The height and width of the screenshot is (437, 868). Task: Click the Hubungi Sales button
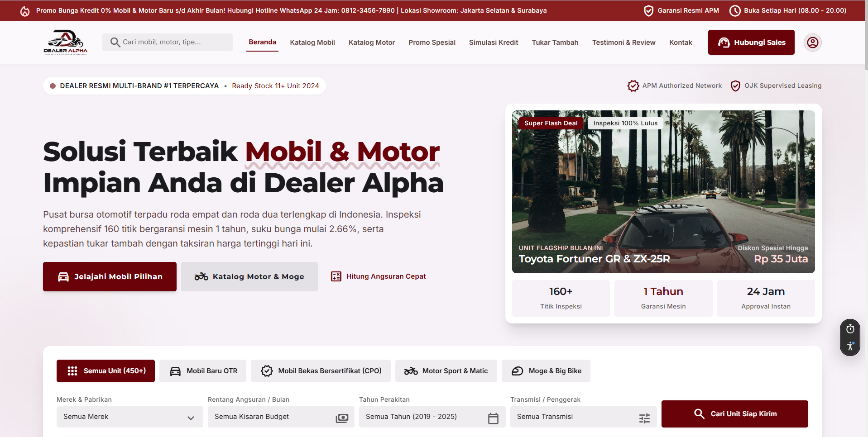[x=751, y=43]
